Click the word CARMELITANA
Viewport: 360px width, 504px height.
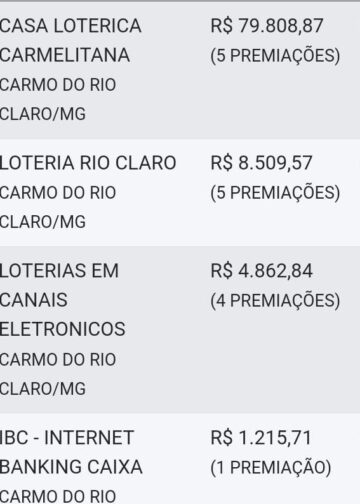pos(65,55)
